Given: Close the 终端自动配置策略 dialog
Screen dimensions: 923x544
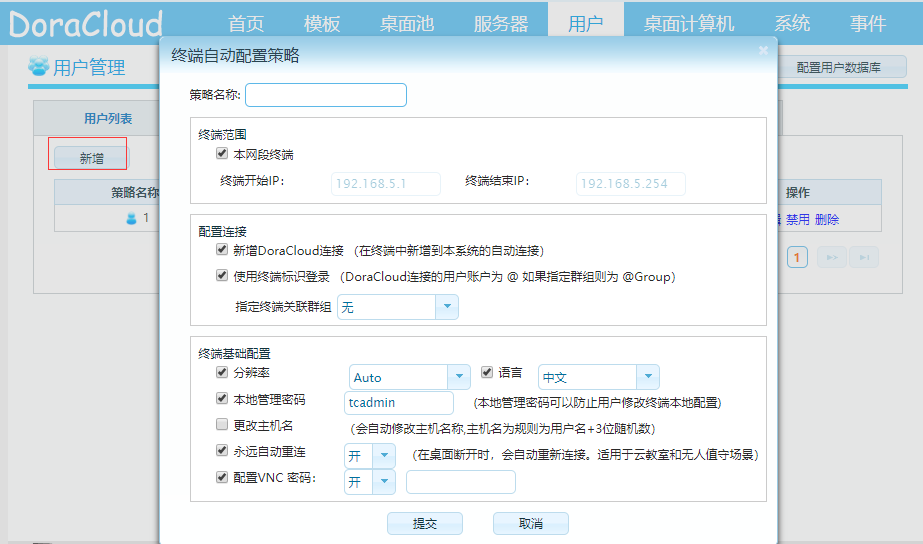Looking at the screenshot, I should pos(763,51).
